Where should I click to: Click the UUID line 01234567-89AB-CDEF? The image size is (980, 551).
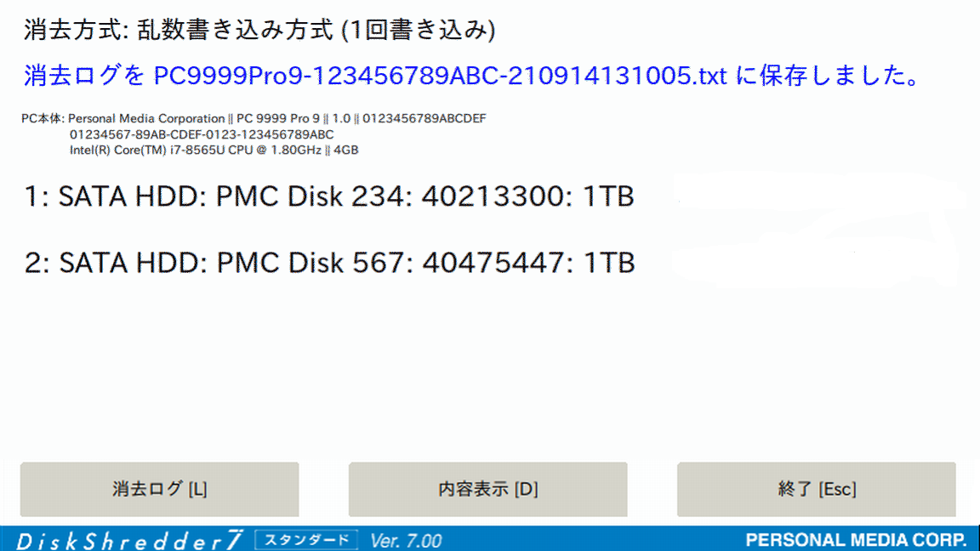click(202, 134)
